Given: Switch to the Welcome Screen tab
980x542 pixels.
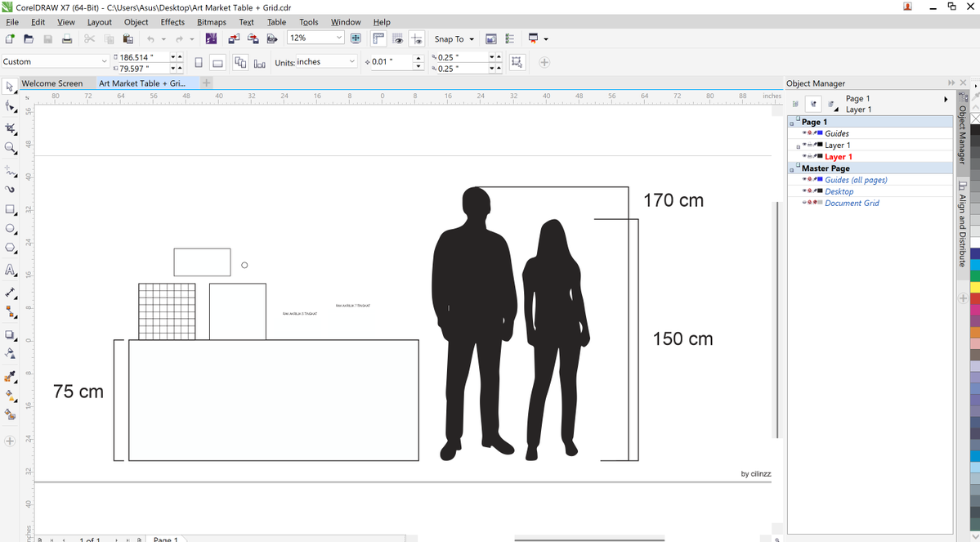Looking at the screenshot, I should [x=51, y=83].
